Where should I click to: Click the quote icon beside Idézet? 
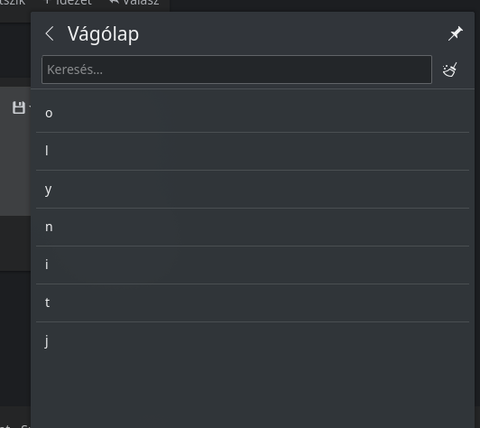[x=47, y=2]
